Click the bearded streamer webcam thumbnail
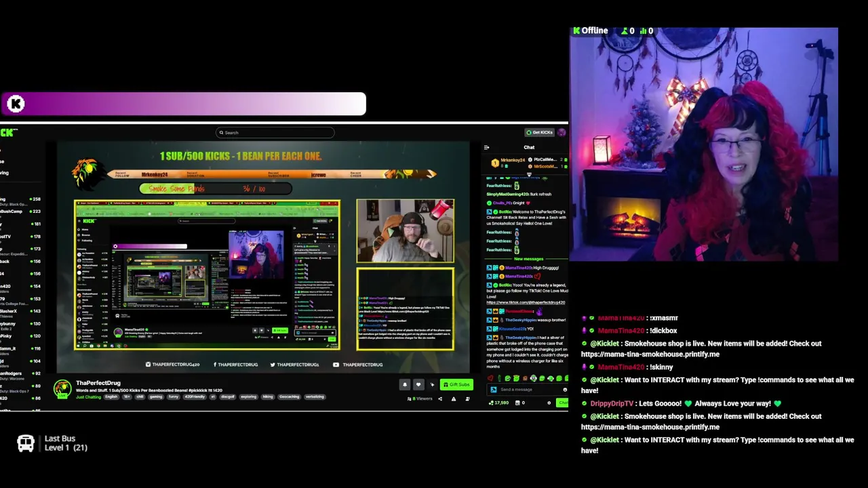 coord(406,230)
